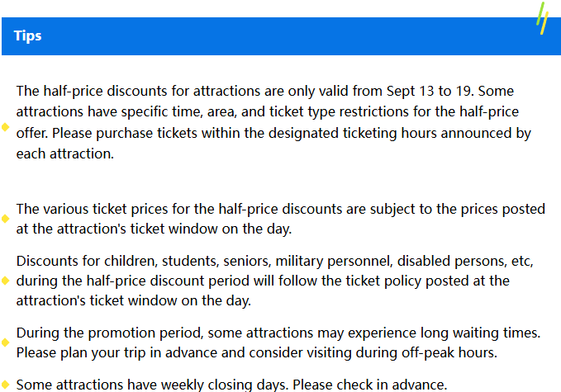Click the sentence 'Please check in advance.'
The image size is (561, 392).
(x=370, y=385)
